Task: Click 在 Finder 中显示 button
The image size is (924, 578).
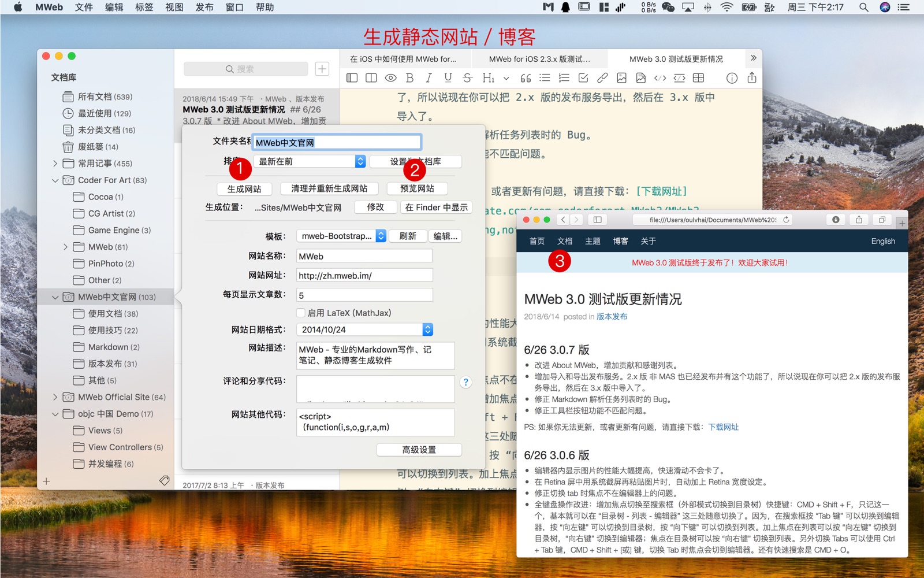Action: pos(437,207)
